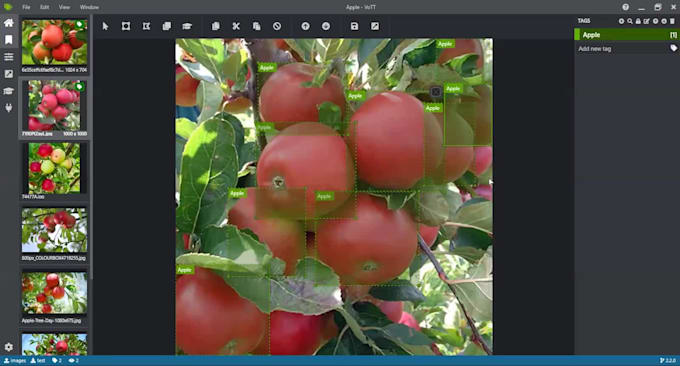This screenshot has width=680, height=366.
Task: Remove all regions with ban icon
Action: (x=277, y=26)
